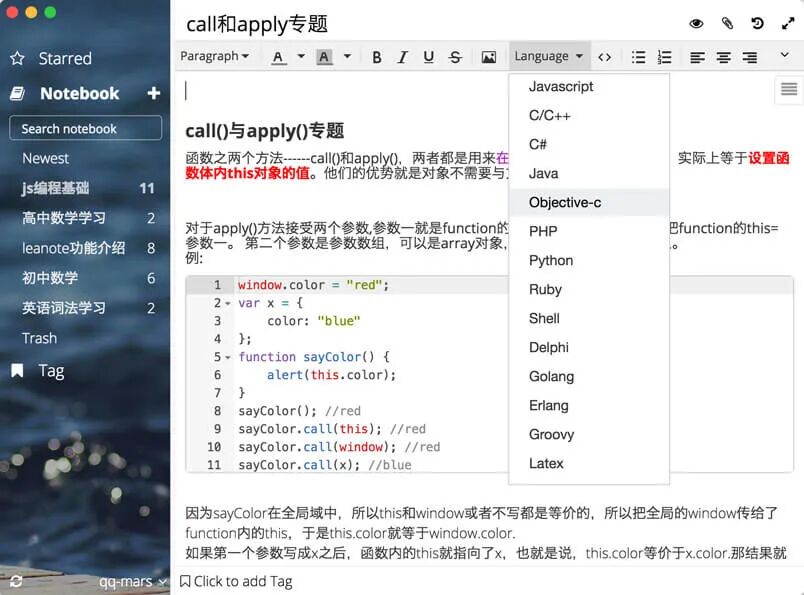804x595 pixels.
Task: Open the note list panel icon
Action: click(x=789, y=89)
